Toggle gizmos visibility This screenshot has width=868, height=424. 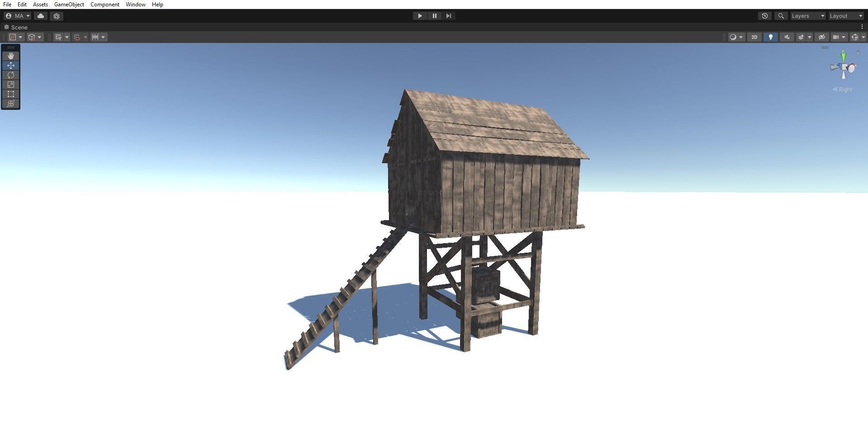[x=854, y=37]
